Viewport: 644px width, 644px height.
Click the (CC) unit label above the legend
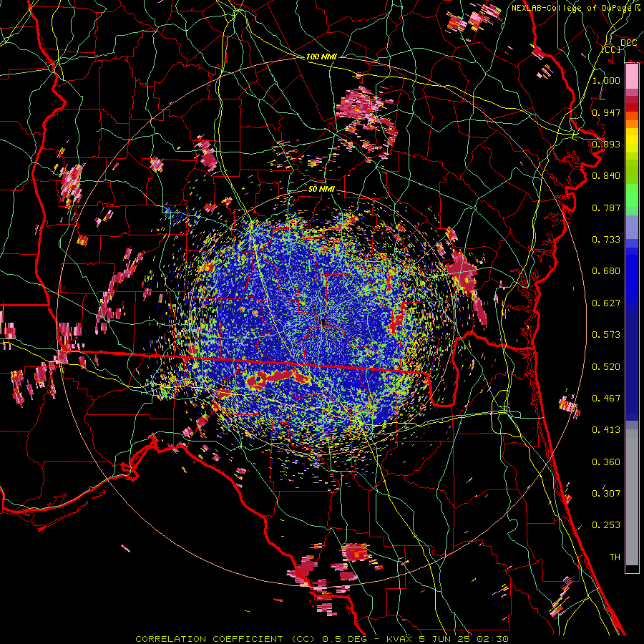click(x=610, y=49)
